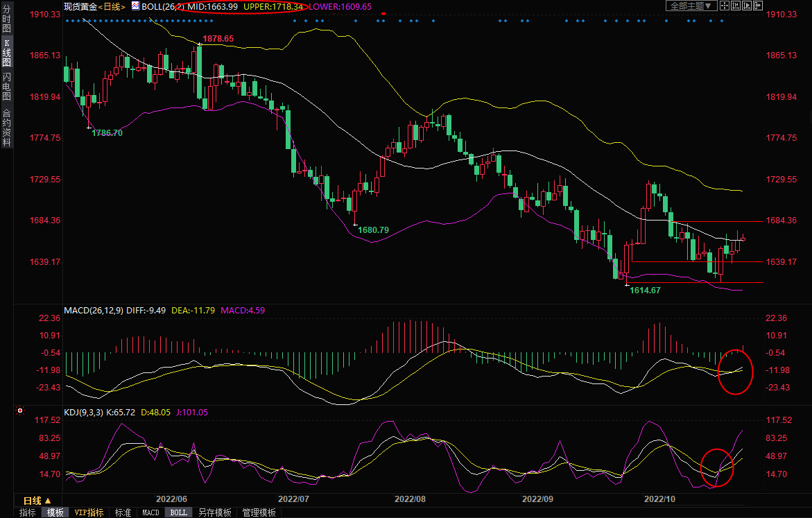Open 合约资料 in the left sidebar

pyautogui.click(x=6, y=128)
